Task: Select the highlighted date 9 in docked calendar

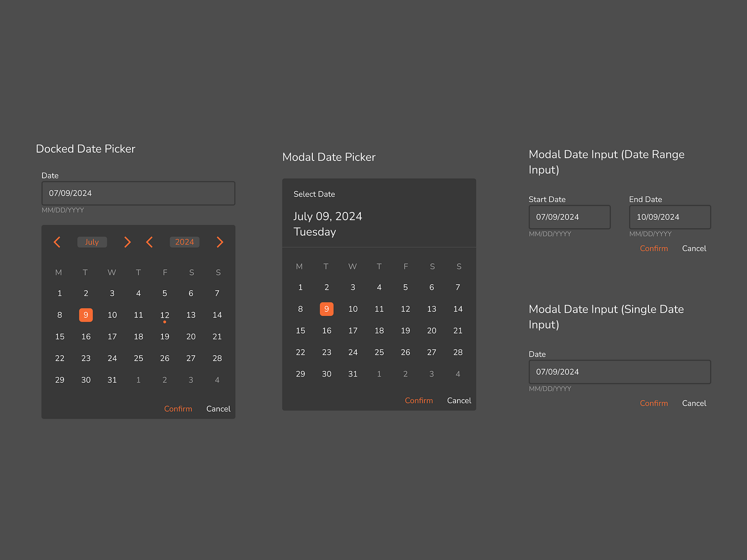Action: click(86, 315)
